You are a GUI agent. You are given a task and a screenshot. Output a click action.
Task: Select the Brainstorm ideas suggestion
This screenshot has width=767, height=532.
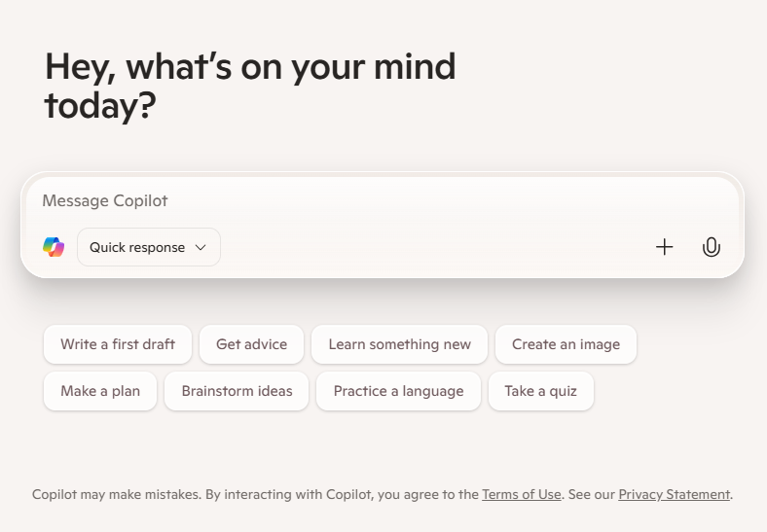[x=237, y=391]
